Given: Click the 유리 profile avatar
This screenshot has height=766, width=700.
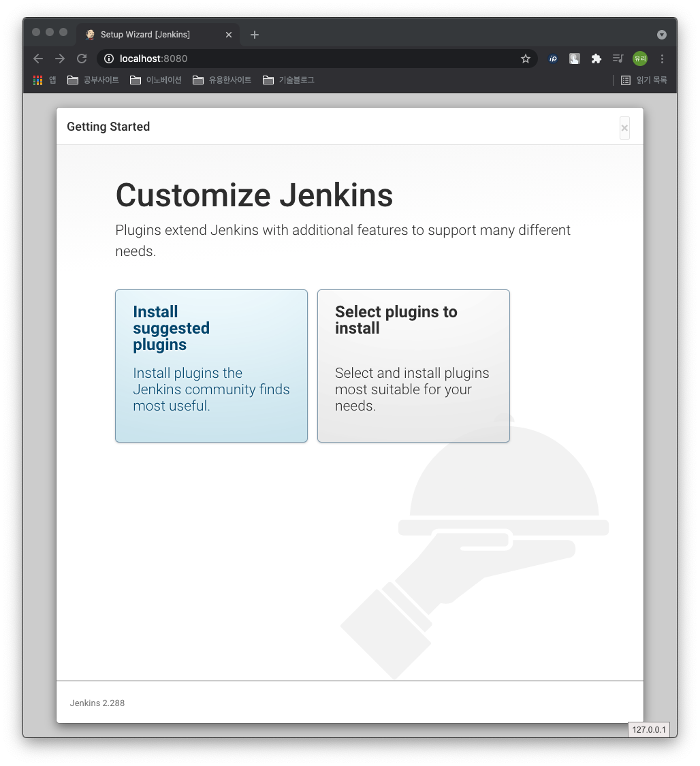Looking at the screenshot, I should pos(639,59).
